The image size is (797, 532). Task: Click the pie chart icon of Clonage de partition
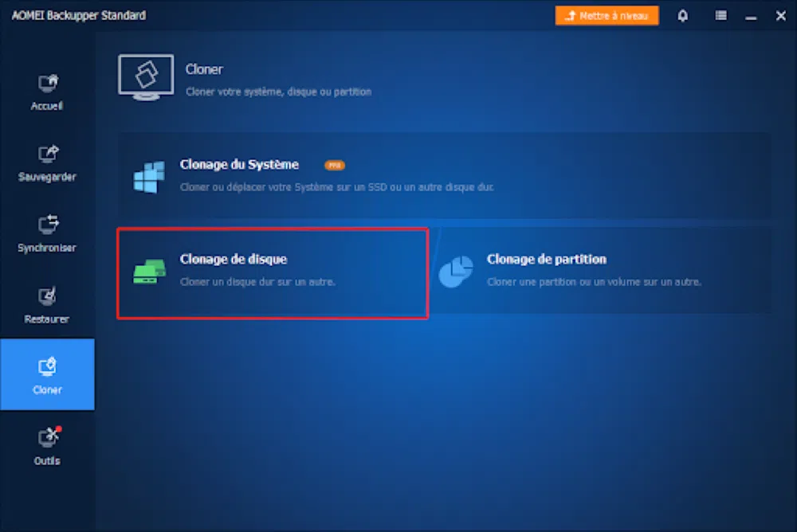click(456, 272)
